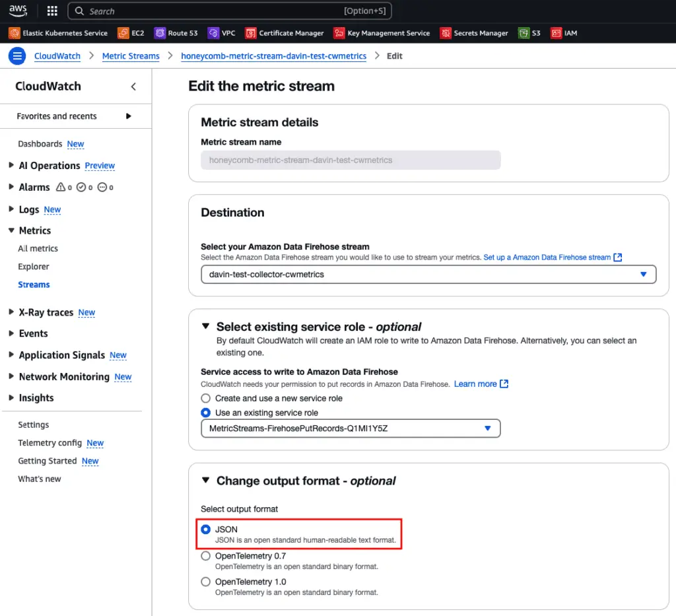Click the S3 service shortcut icon
The height and width of the screenshot is (616, 676).
click(524, 33)
